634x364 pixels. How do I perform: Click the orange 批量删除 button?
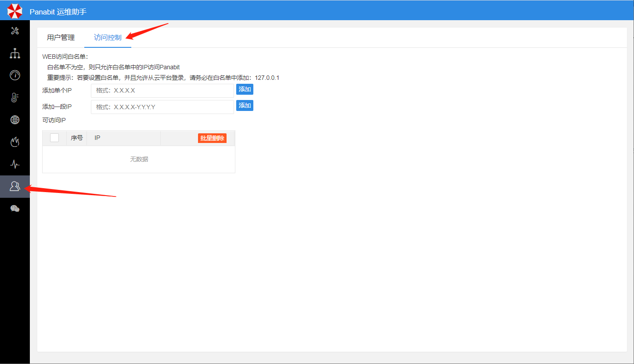click(212, 138)
